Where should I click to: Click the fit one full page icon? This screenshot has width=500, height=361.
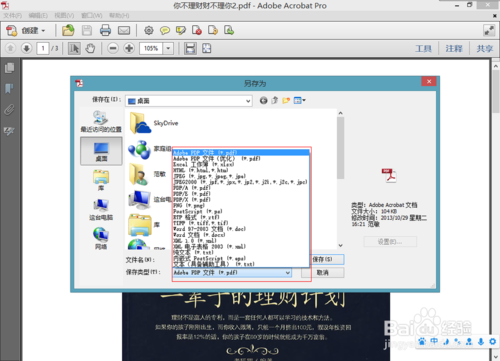(x=207, y=49)
